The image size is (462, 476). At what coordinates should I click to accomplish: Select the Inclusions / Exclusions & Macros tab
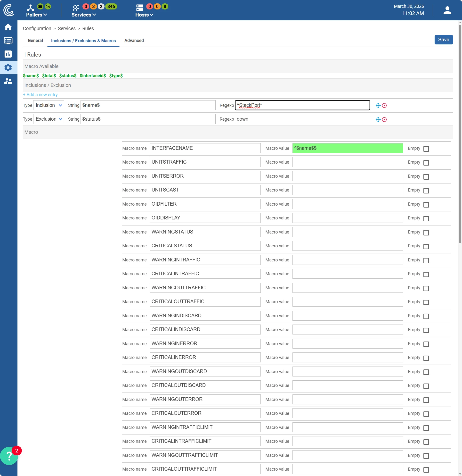click(83, 41)
